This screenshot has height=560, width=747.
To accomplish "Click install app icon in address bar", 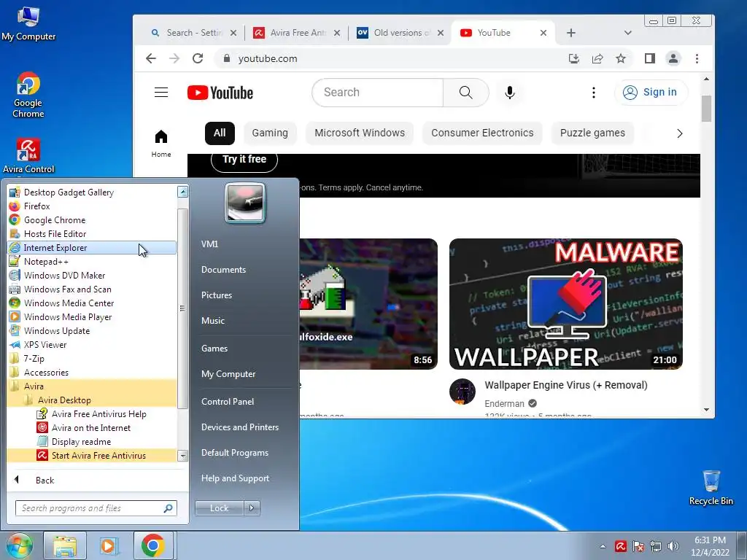I will 574,58.
